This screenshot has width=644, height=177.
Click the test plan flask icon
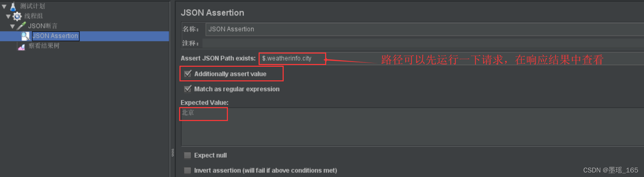(13, 6)
